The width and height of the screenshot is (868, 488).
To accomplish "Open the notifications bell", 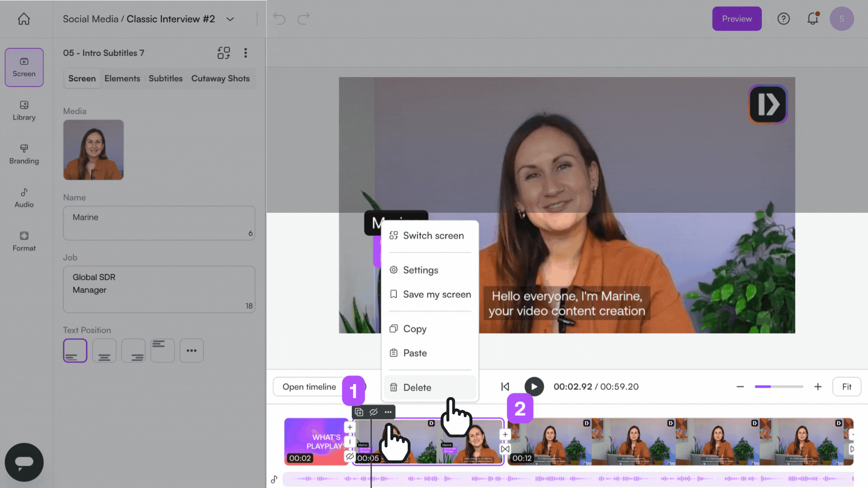I will click(x=812, y=19).
